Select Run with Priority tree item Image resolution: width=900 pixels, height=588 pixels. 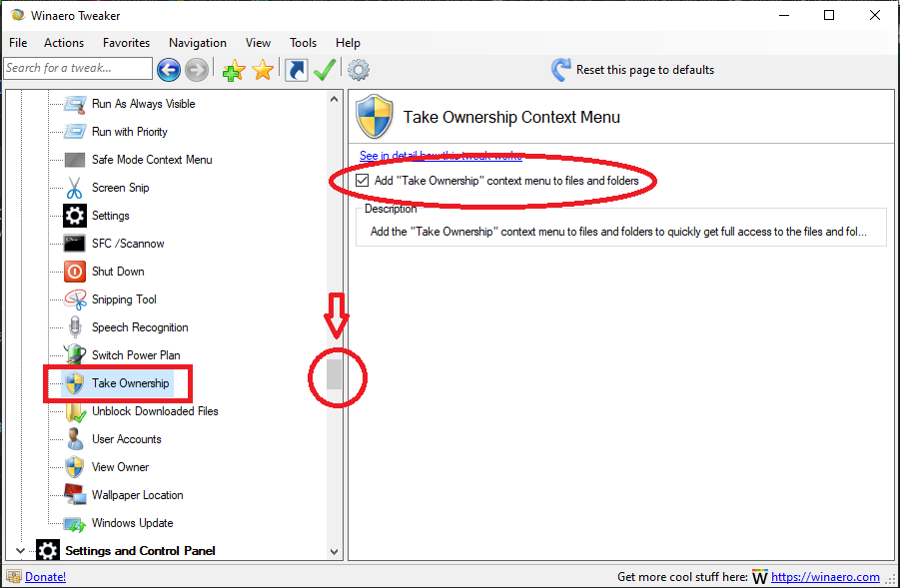(x=130, y=132)
